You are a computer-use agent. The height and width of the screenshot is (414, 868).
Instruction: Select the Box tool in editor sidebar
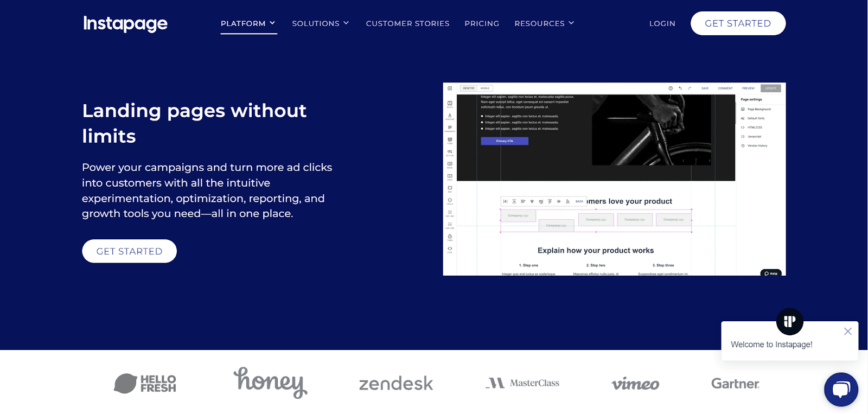(450, 189)
